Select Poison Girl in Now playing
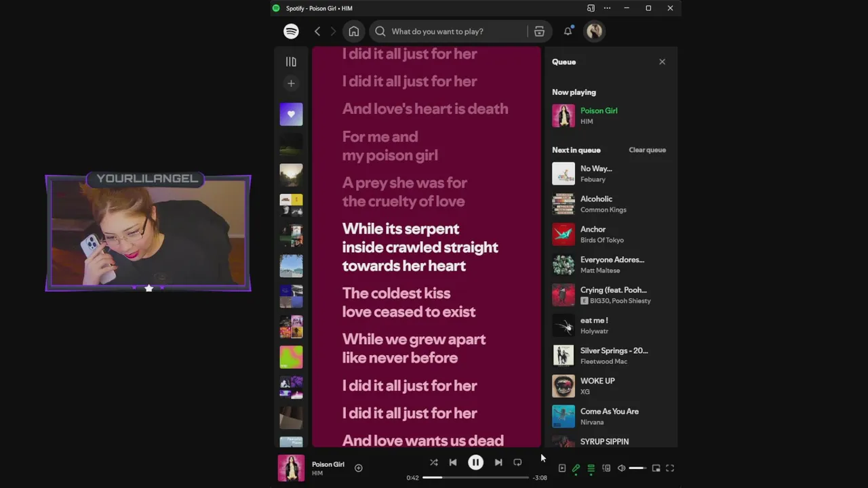 (x=610, y=116)
